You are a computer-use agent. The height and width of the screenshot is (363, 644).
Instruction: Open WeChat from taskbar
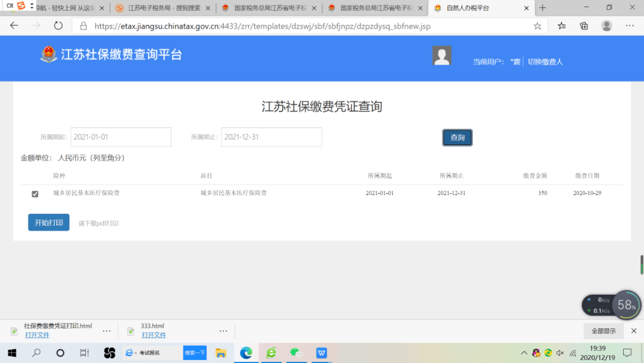[x=296, y=353]
